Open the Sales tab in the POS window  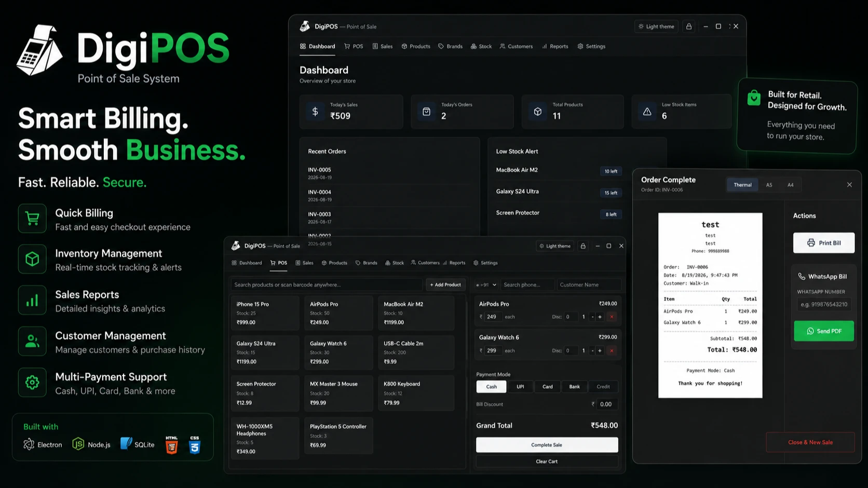point(305,263)
